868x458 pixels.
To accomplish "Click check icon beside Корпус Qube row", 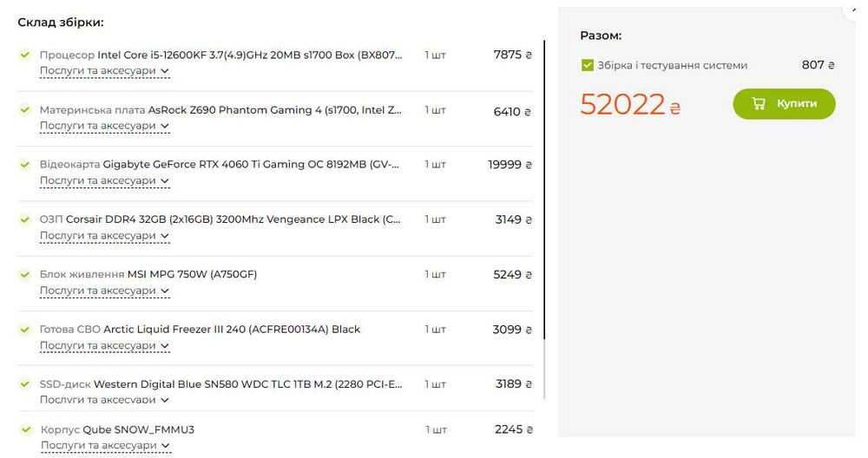I will pyautogui.click(x=25, y=430).
